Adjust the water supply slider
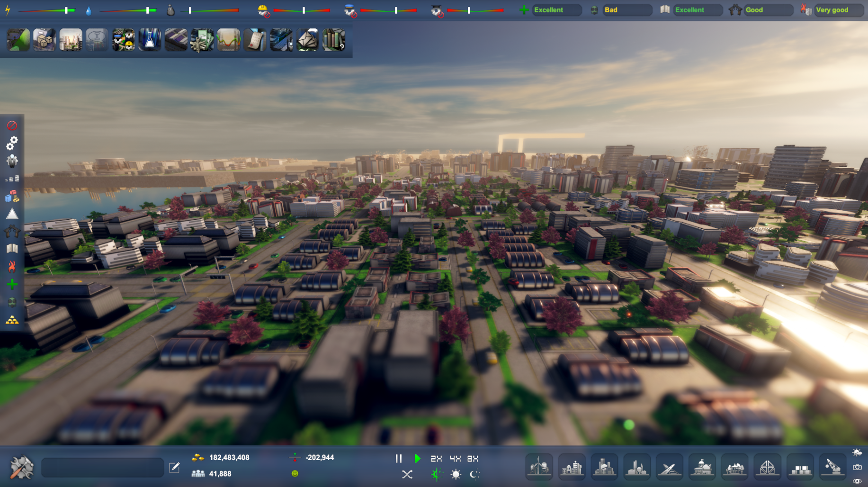Screen dimensions: 868x487 click(x=128, y=10)
